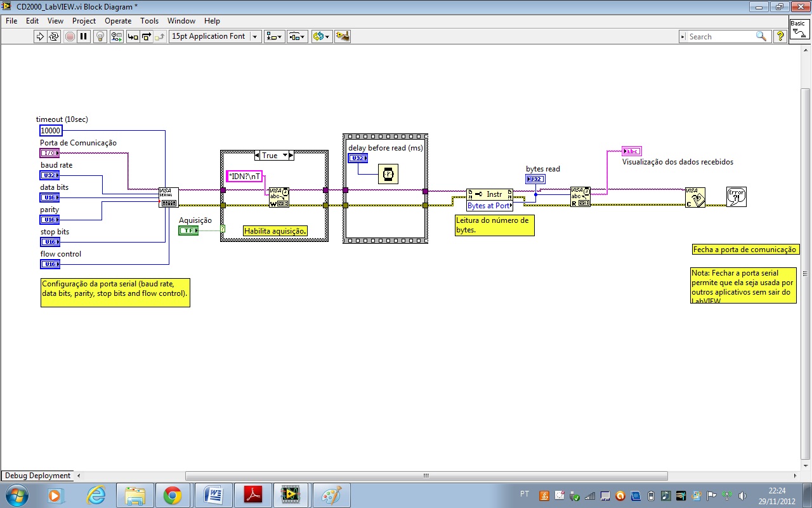Click the Clean Up Diagram broom icon
This screenshot has width=812, height=508.
pyautogui.click(x=343, y=37)
